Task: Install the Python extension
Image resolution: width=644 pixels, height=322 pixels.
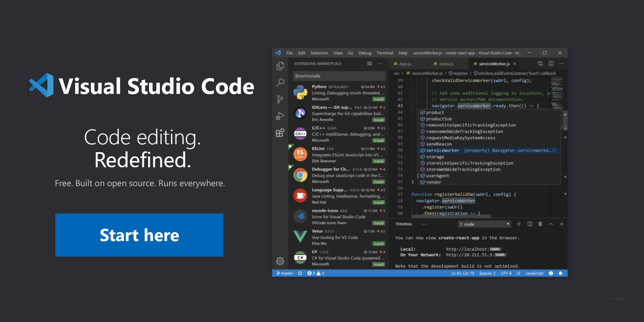Action: [379, 99]
